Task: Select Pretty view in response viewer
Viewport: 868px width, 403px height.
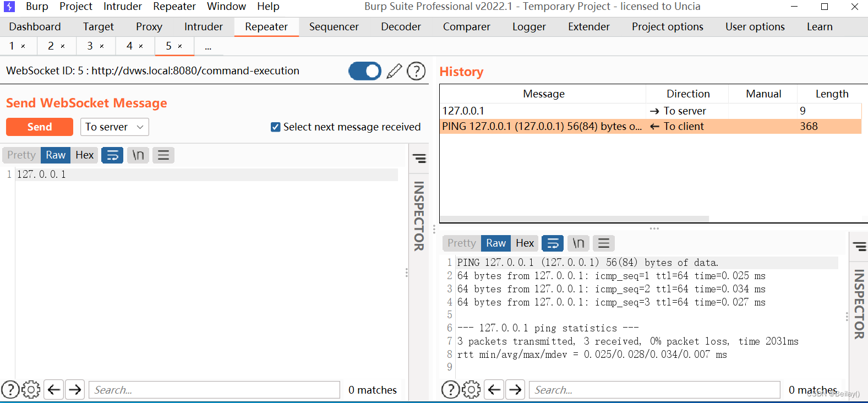Action: point(462,243)
